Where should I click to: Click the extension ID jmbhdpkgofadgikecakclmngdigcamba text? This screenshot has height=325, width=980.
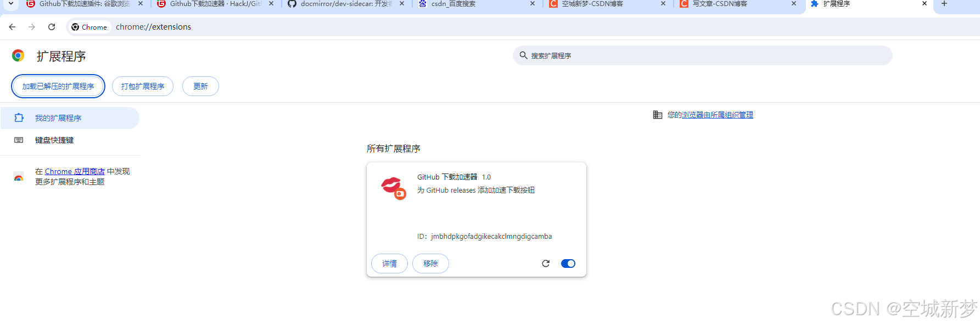click(x=491, y=237)
